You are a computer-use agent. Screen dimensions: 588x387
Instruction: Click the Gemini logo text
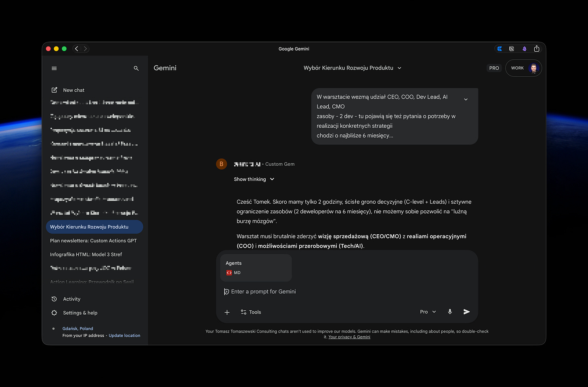coord(165,68)
